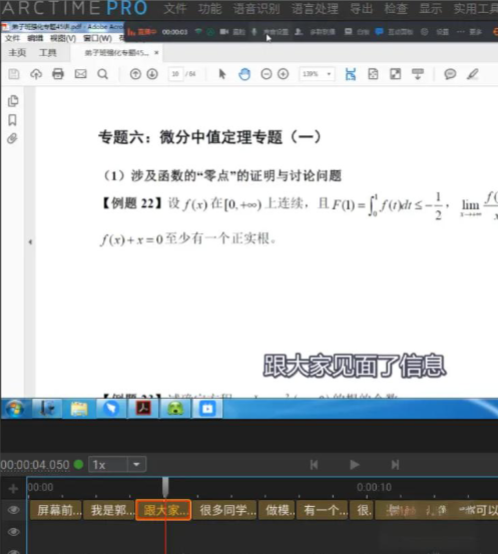This screenshot has height=554, width=498.
Task: Click the Email envelope icon in Acrobat
Action: point(81,74)
